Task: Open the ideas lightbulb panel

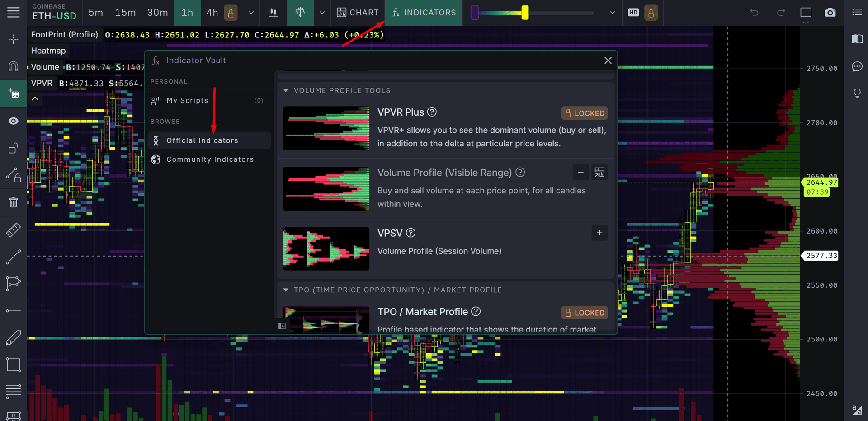Action: point(857,94)
